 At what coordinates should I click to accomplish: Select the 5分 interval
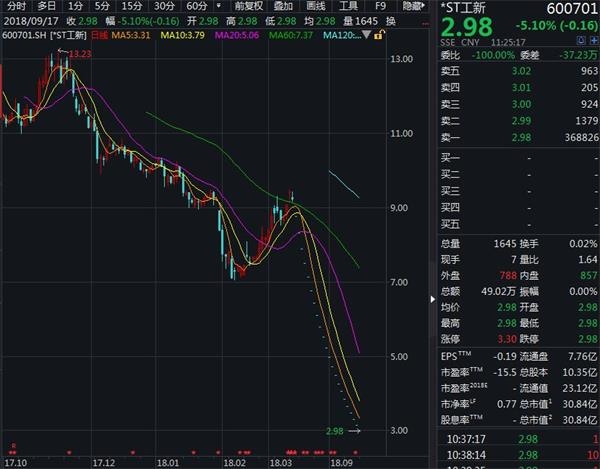[x=103, y=6]
